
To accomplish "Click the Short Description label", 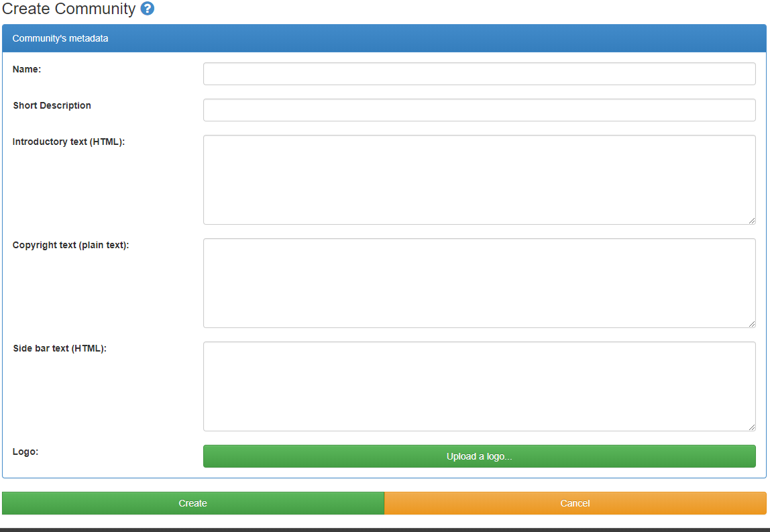I will pos(52,105).
